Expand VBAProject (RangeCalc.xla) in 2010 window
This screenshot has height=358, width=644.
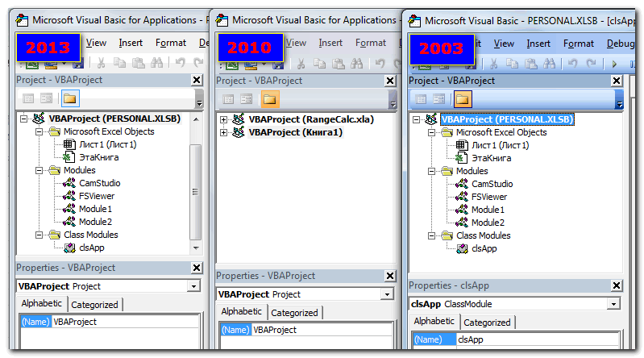tap(223, 119)
